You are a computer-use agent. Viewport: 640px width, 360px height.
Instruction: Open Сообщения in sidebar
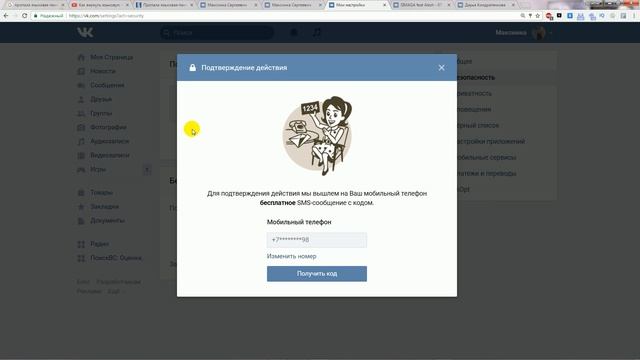pos(107,85)
